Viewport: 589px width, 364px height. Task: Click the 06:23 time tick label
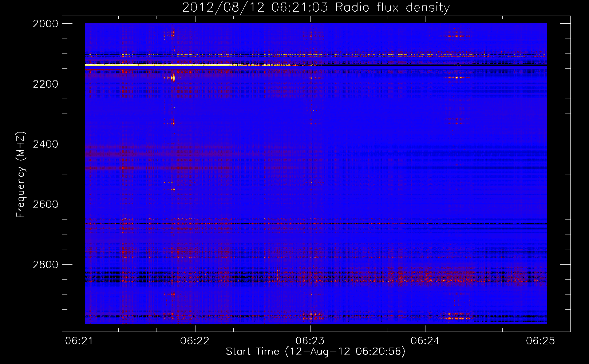click(310, 341)
